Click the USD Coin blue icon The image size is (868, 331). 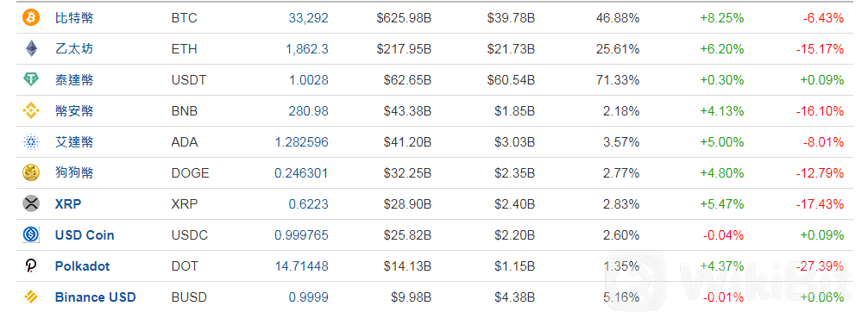point(31,234)
